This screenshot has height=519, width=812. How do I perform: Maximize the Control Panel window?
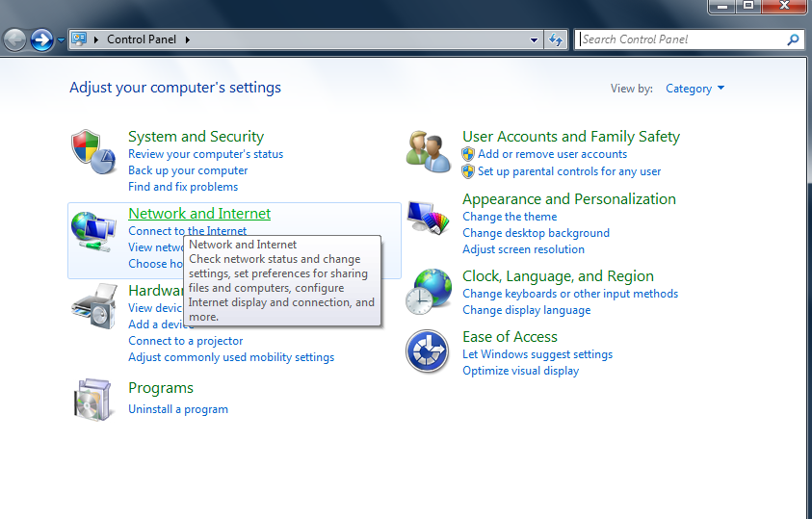(x=748, y=6)
